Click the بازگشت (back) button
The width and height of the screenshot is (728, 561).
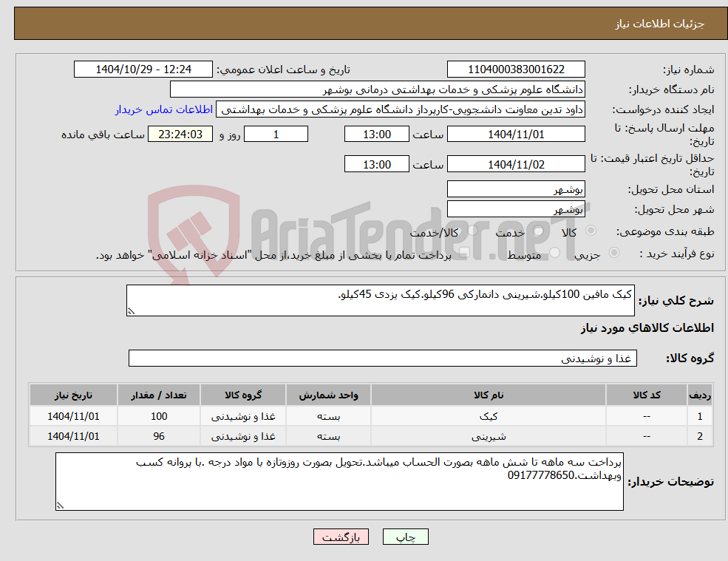pyautogui.click(x=341, y=537)
